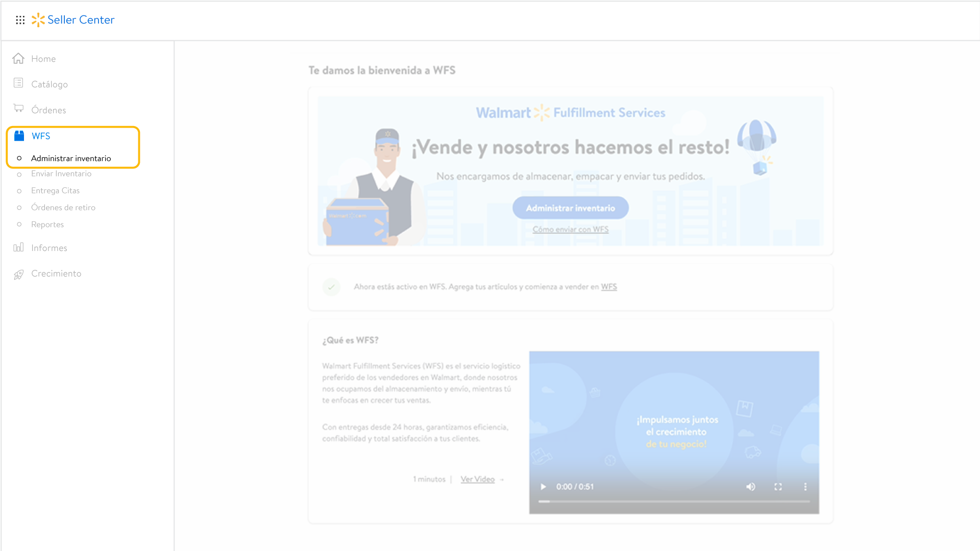The image size is (980, 551).
Task: Open the Ver Video link
Action: point(478,480)
